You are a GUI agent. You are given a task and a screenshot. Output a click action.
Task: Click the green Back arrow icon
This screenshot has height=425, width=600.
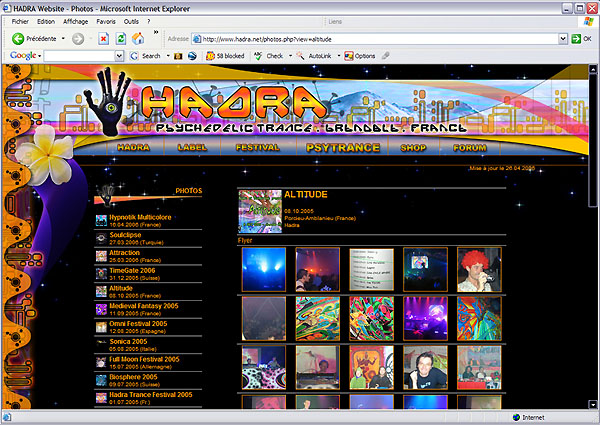coord(18,39)
